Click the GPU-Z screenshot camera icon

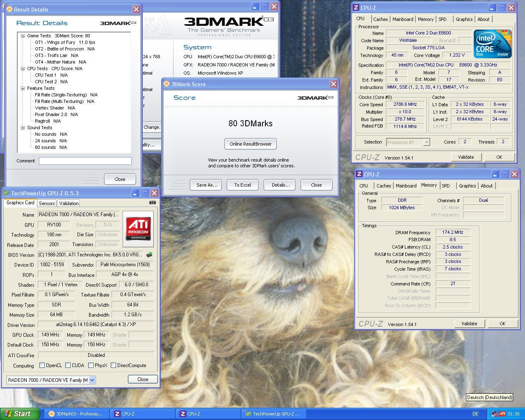pos(152,203)
